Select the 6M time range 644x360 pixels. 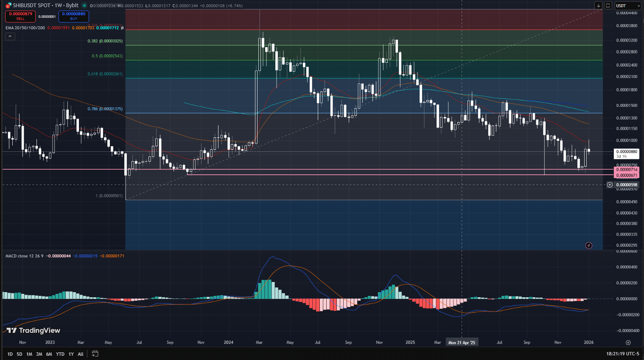tap(49, 354)
